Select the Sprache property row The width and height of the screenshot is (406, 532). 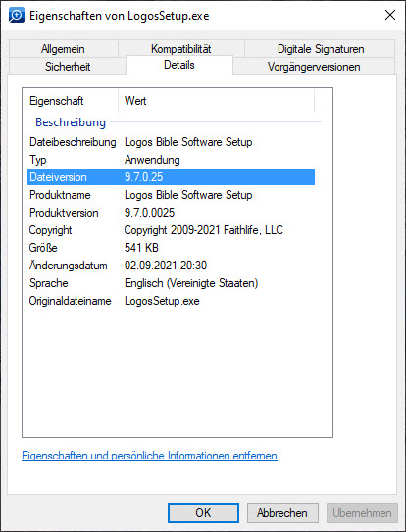(x=171, y=283)
